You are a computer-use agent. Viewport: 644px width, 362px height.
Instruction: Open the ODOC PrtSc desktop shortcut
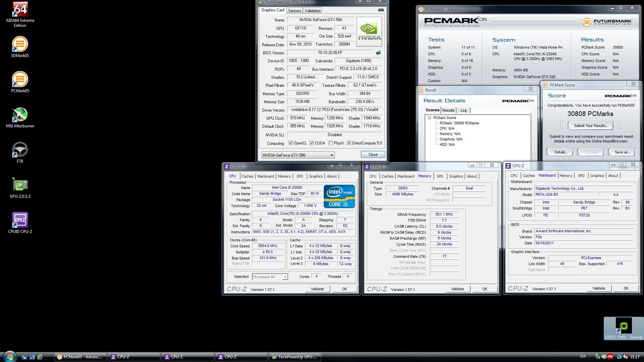[x=624, y=328]
